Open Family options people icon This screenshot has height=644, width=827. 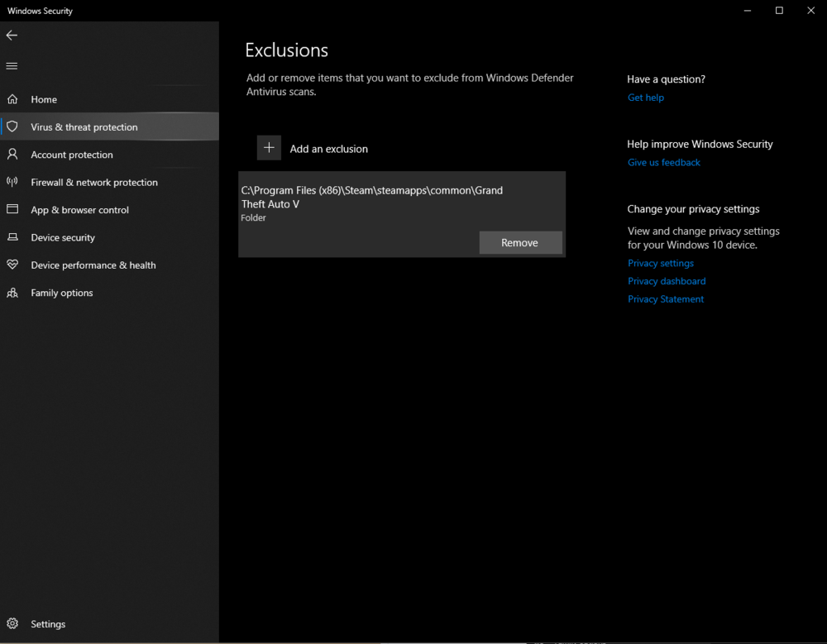[12, 293]
